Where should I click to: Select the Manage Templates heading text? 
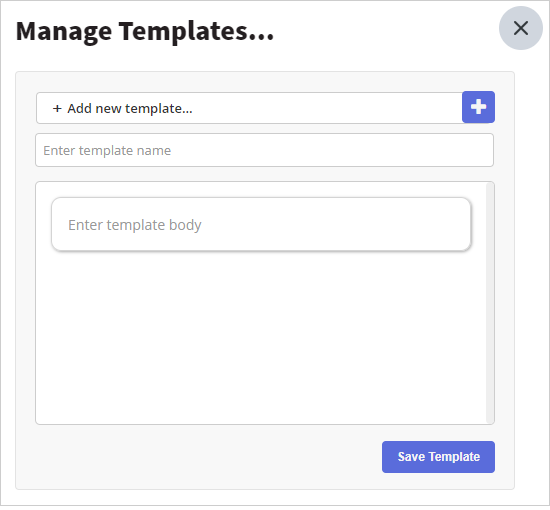coord(145,32)
